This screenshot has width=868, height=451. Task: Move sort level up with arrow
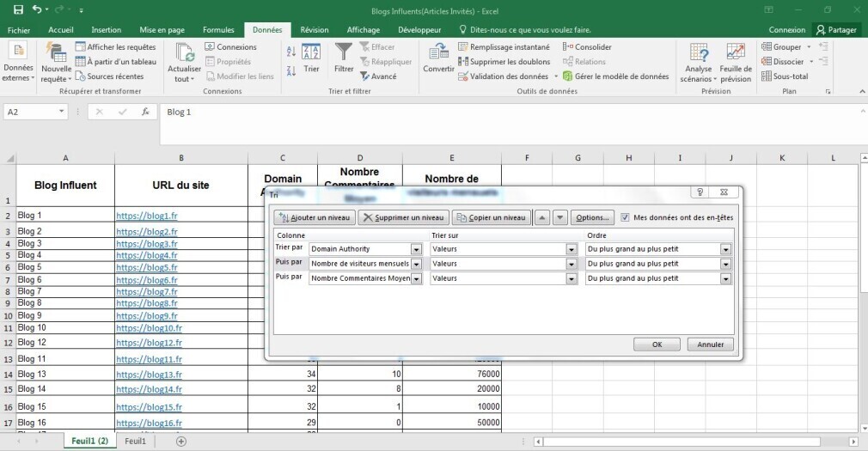[x=542, y=218]
